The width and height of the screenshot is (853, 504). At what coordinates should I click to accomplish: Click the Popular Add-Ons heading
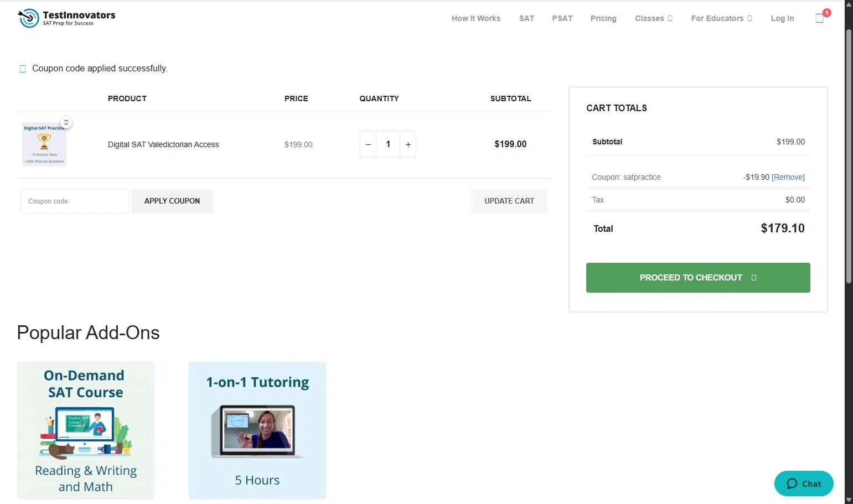click(x=89, y=332)
